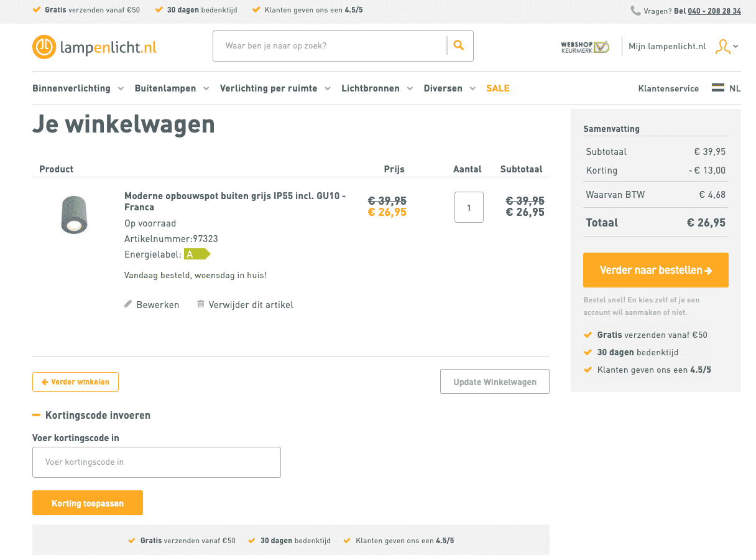Click the search magnifier icon
Screen dimensions: 756x560
(x=459, y=45)
